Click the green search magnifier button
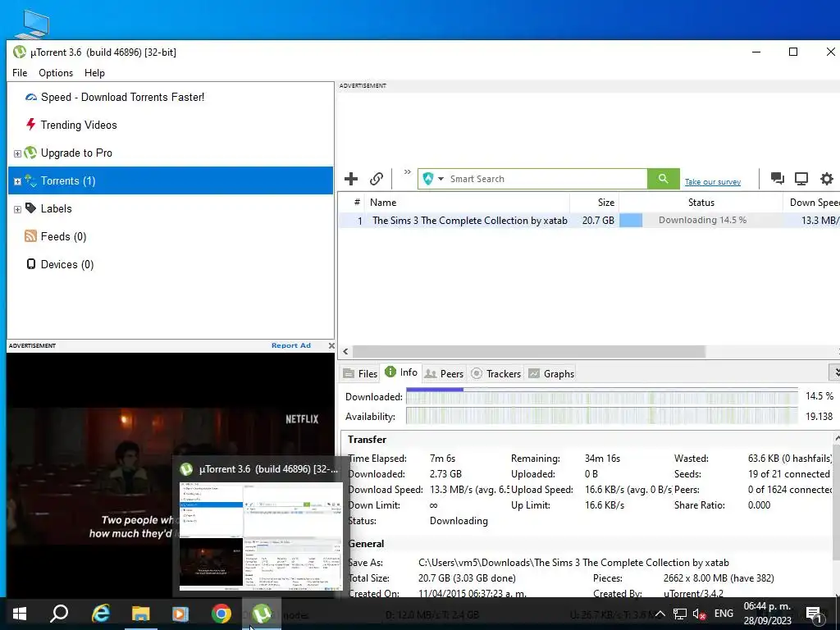 [x=663, y=179]
